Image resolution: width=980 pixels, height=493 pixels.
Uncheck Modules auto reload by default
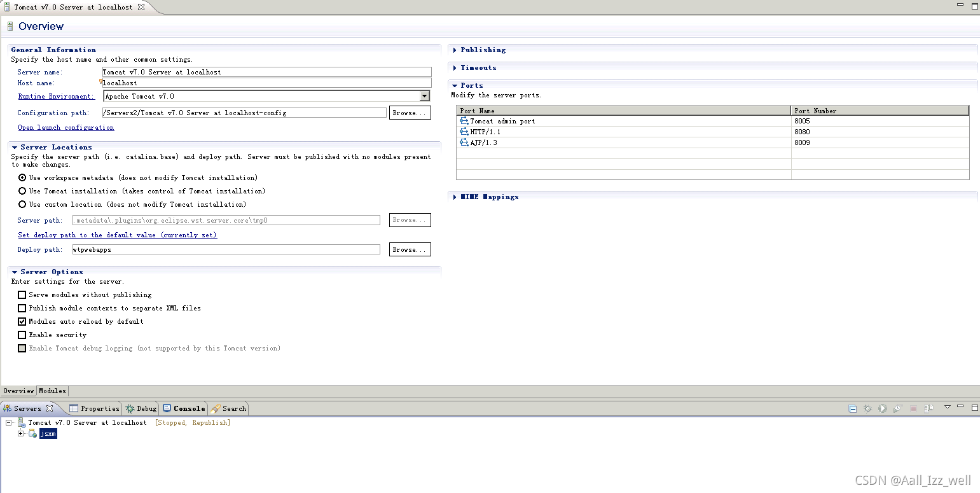click(x=22, y=321)
